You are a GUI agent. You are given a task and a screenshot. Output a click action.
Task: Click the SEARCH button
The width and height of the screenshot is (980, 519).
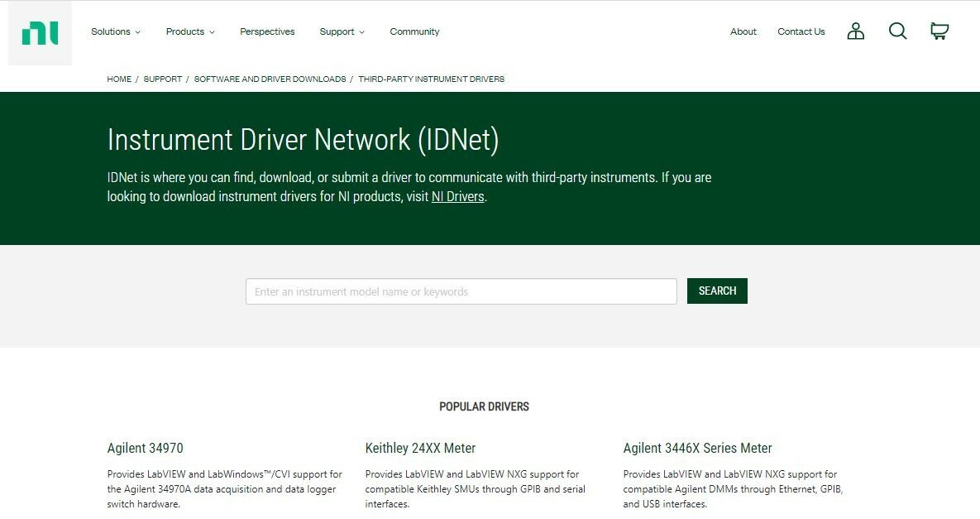pos(717,291)
